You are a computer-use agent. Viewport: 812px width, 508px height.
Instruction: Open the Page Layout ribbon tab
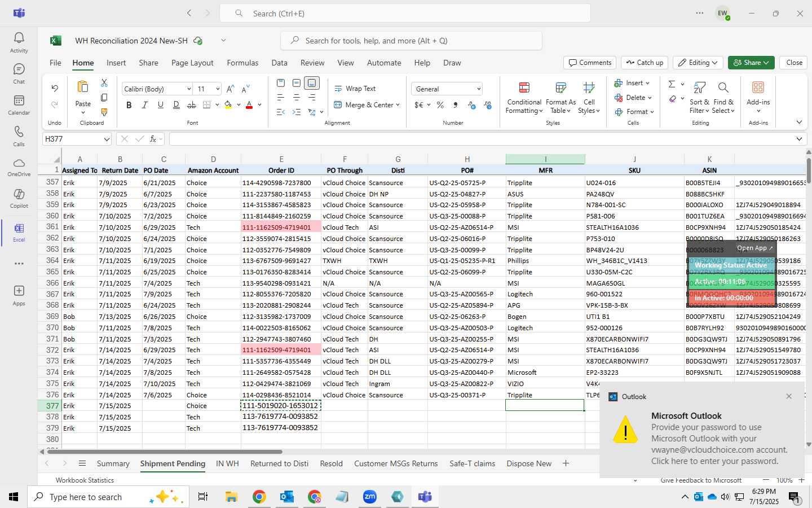pos(192,63)
